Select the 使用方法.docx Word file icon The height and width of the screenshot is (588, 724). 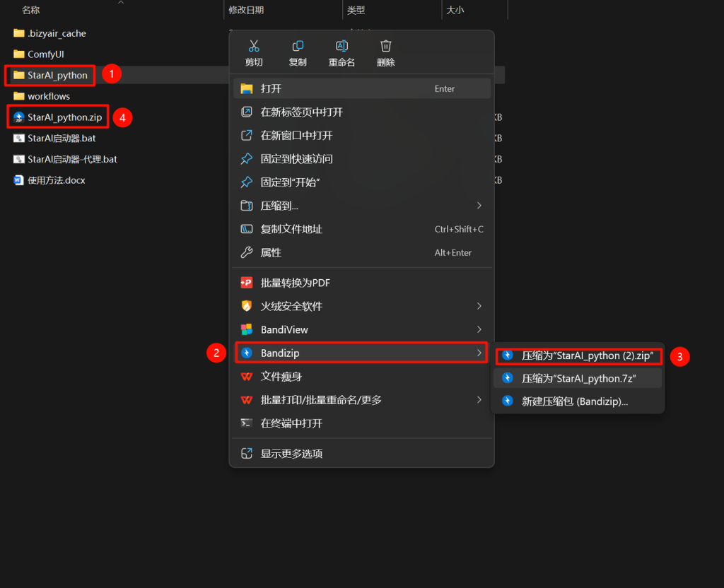pos(18,180)
